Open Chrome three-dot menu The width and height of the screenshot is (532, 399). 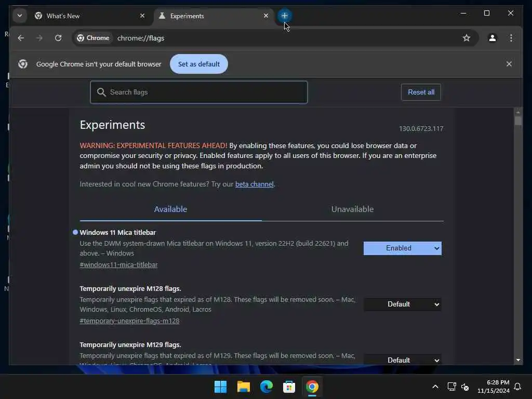point(511,38)
